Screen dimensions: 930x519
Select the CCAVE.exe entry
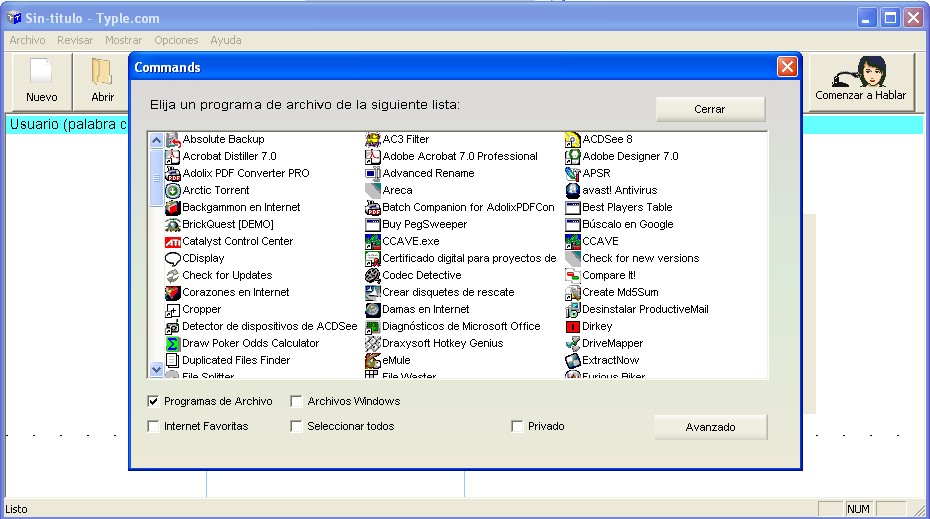pyautogui.click(x=411, y=241)
